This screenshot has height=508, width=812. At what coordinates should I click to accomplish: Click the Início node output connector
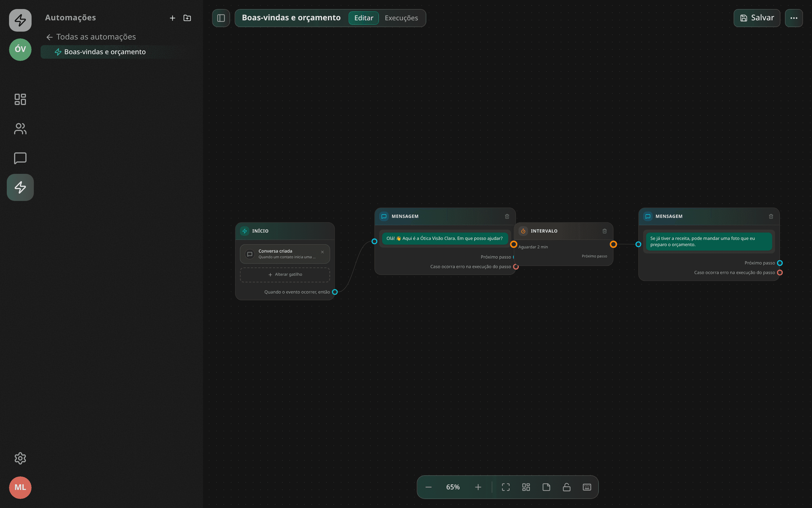(335, 292)
